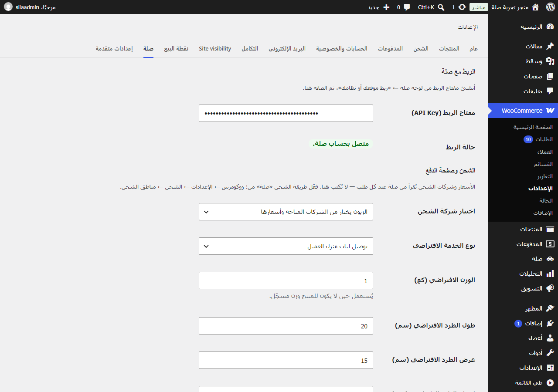Open the الرئيسية dashboard icon
558x392 pixels.
pos(550,27)
